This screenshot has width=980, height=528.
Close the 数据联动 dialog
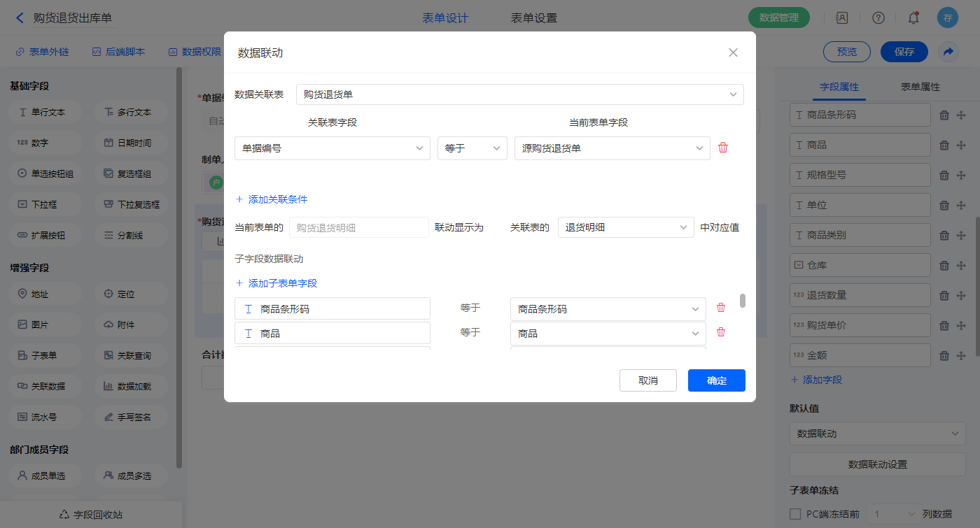click(733, 52)
